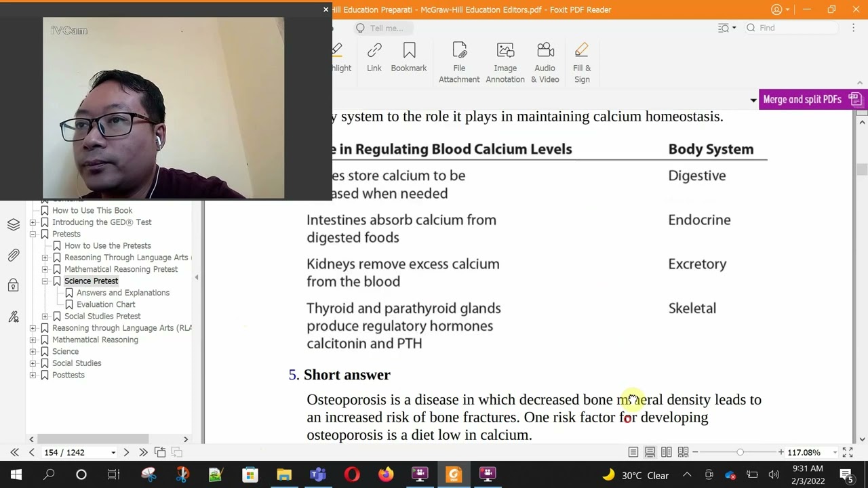This screenshot has height=488, width=868.
Task: Click the Audio & Video tool
Action: point(545,62)
